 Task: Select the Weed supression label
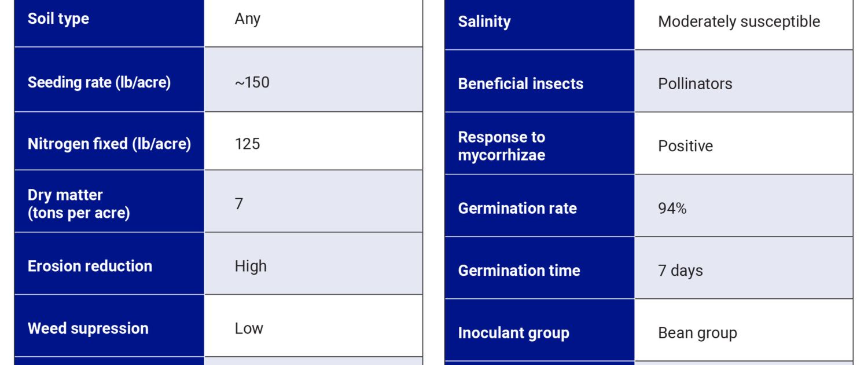88,329
